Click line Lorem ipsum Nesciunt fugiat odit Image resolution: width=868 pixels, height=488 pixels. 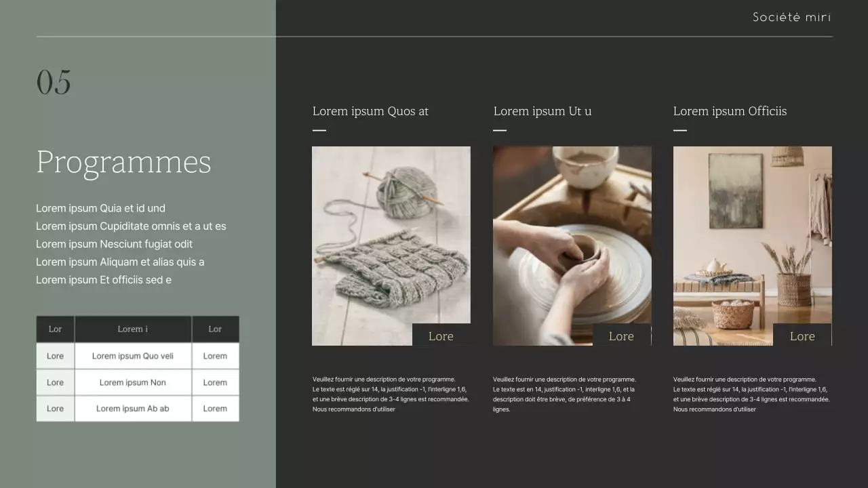114,244
